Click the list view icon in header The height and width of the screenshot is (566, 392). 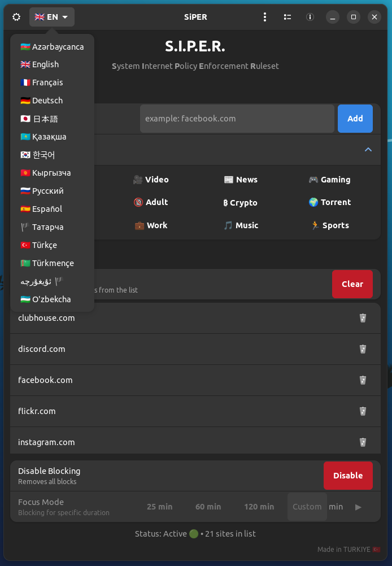click(288, 17)
